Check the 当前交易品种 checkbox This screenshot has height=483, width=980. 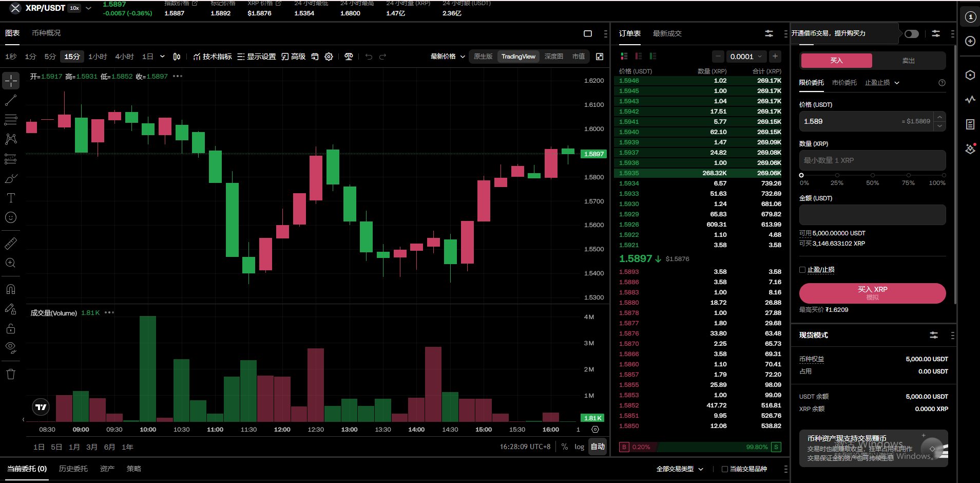click(725, 469)
